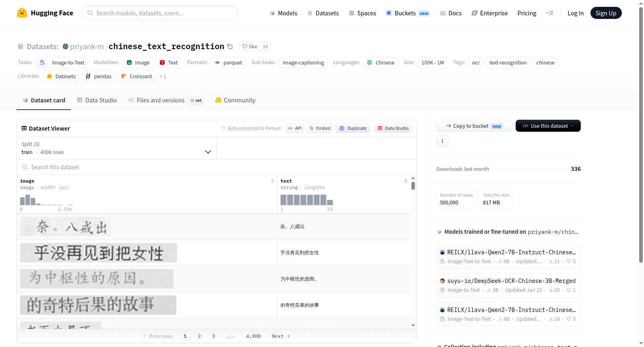Go to page 2 of dataset

(199, 336)
